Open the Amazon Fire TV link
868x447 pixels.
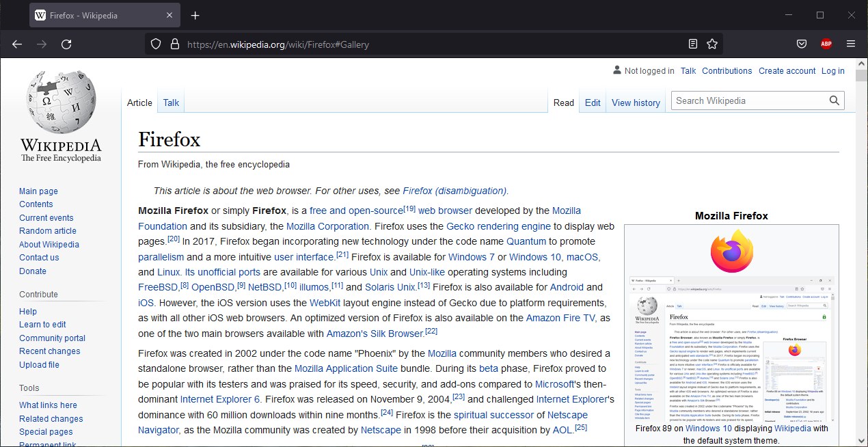click(560, 318)
